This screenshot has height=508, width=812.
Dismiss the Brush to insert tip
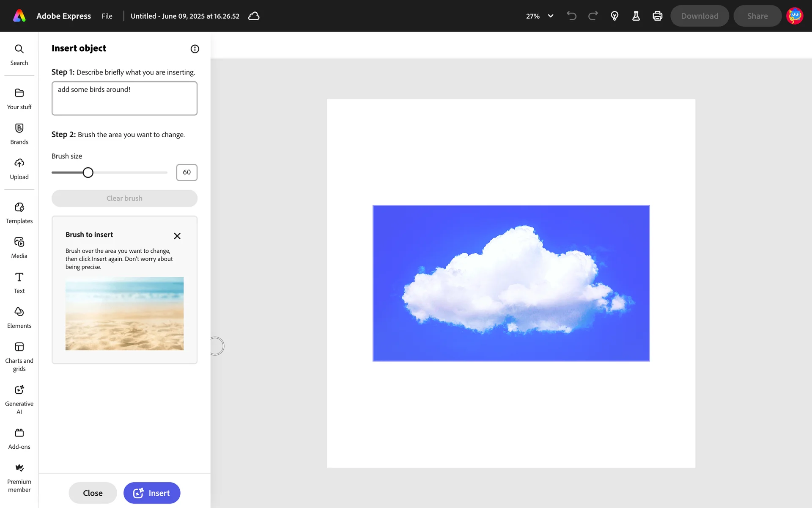(177, 236)
